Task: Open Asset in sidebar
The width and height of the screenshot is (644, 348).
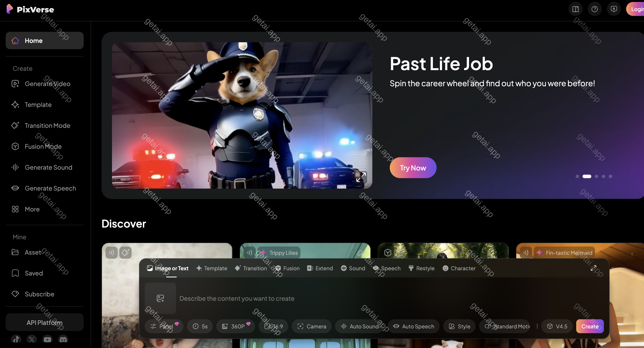Action: point(44,252)
